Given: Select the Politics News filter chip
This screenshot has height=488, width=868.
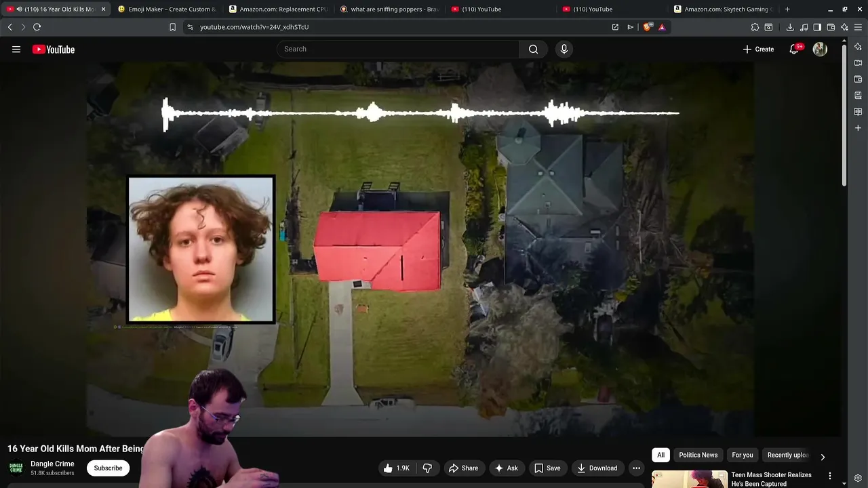Looking at the screenshot, I should click(698, 455).
